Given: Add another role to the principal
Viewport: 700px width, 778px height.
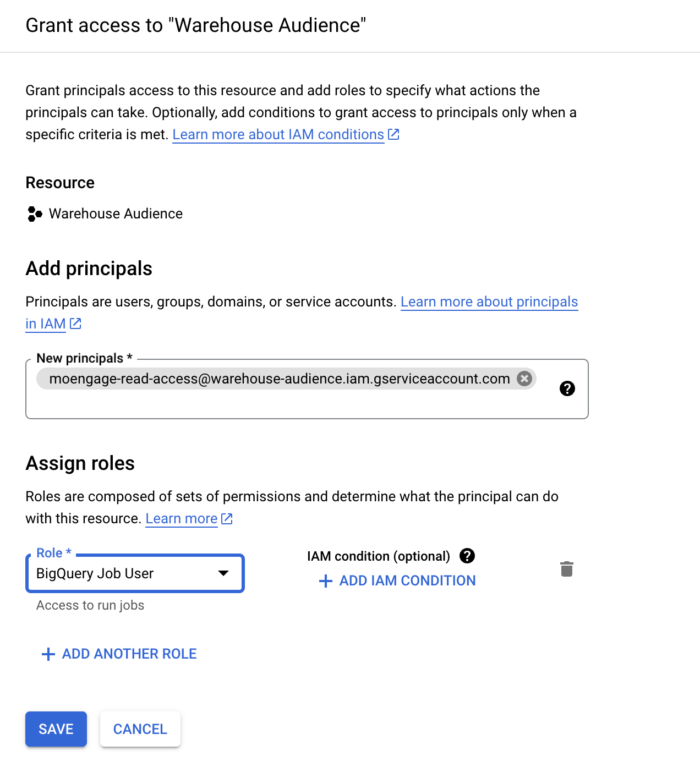Looking at the screenshot, I should pyautogui.click(x=129, y=654).
